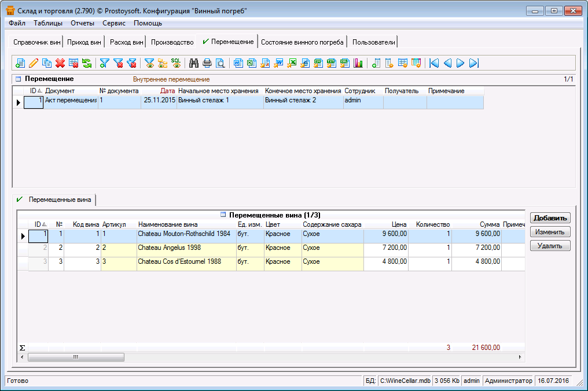Click the pencil edit record icon

click(x=34, y=63)
